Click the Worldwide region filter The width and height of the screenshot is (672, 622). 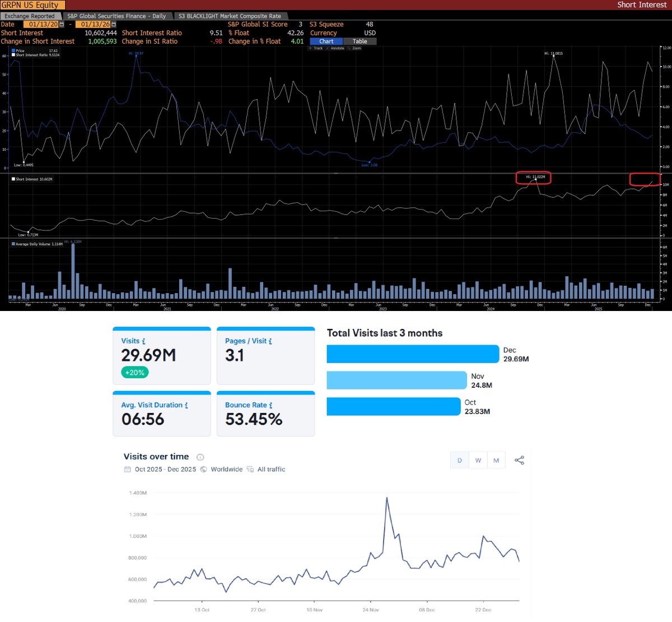pyautogui.click(x=227, y=470)
